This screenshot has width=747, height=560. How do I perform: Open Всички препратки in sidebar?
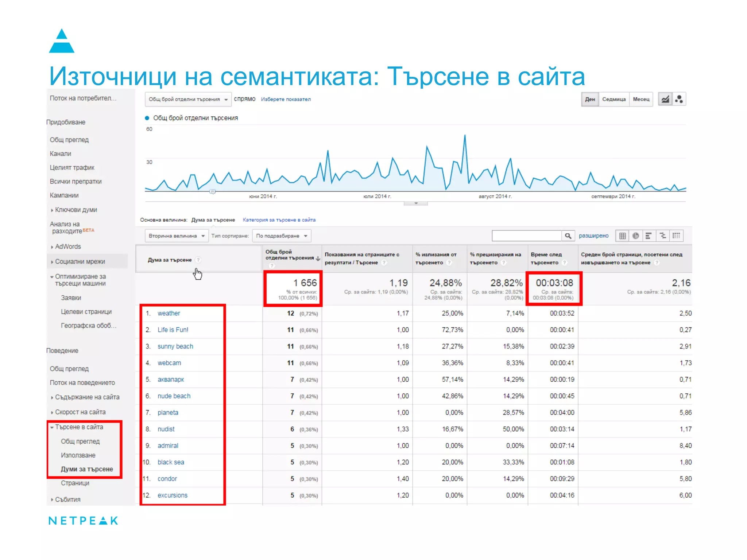click(x=76, y=182)
